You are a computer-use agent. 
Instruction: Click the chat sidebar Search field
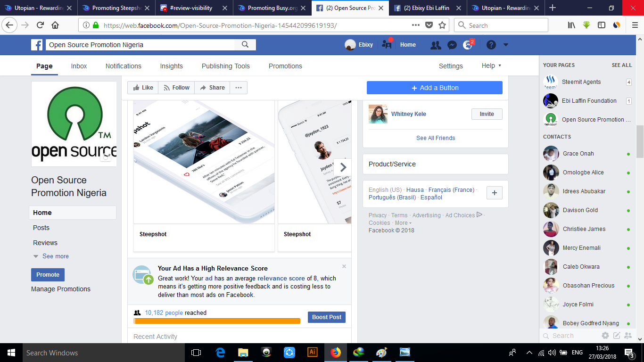click(x=570, y=336)
